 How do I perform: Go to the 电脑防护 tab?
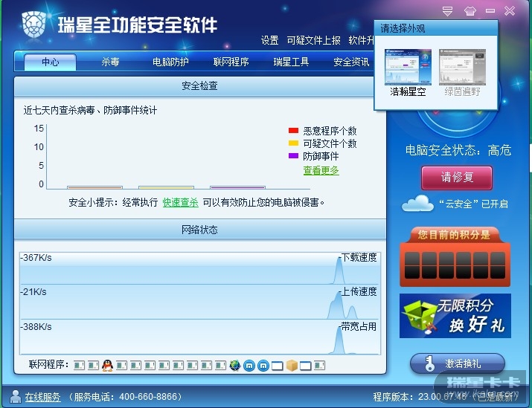coord(170,62)
